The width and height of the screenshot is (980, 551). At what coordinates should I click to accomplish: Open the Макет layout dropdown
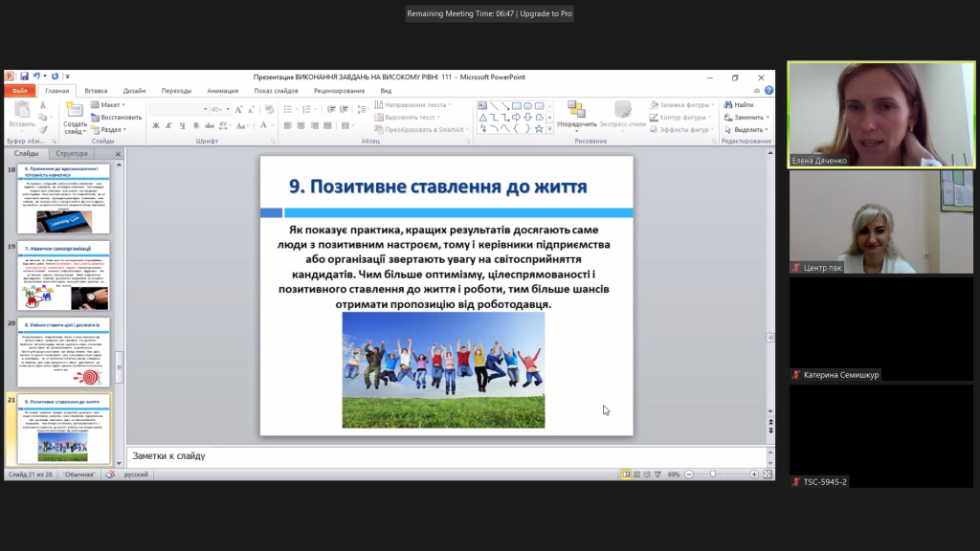click(x=110, y=104)
